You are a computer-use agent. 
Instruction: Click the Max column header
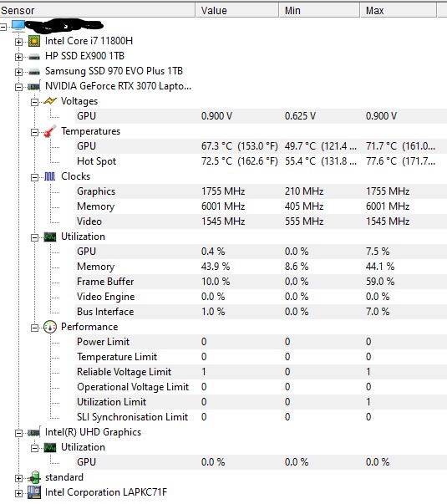tap(399, 10)
